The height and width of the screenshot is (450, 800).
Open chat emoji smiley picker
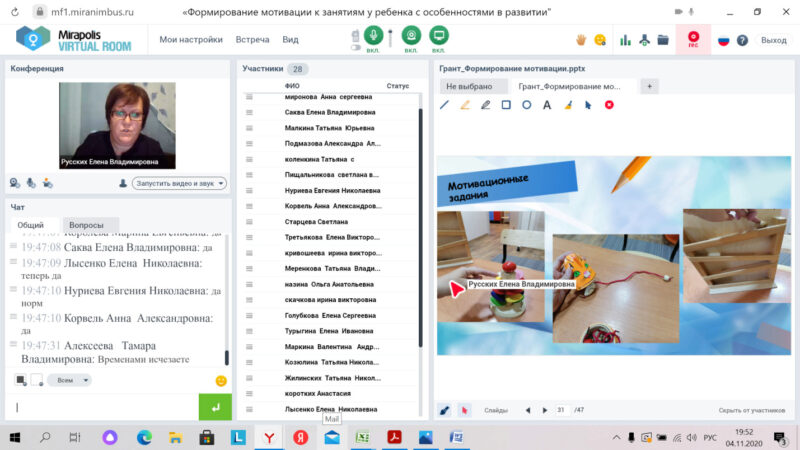pos(221,381)
